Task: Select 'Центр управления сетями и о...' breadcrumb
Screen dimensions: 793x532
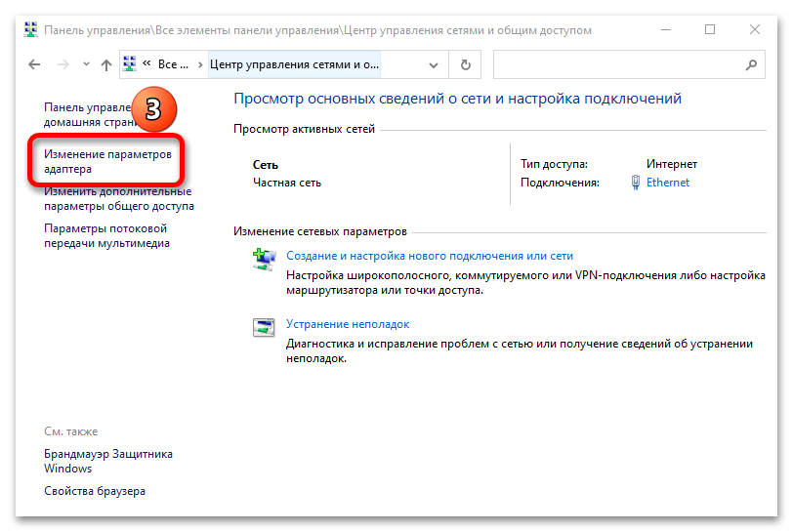Action: click(294, 64)
